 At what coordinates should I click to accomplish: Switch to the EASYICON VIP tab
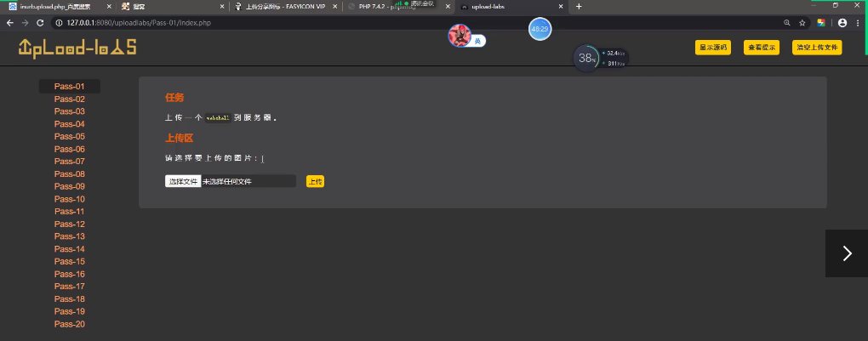281,6
